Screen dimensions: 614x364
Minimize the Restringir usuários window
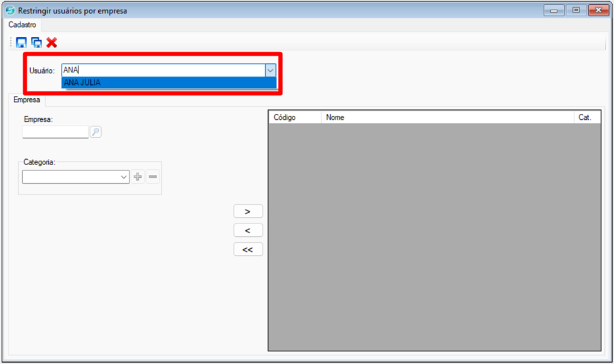pyautogui.click(x=554, y=11)
